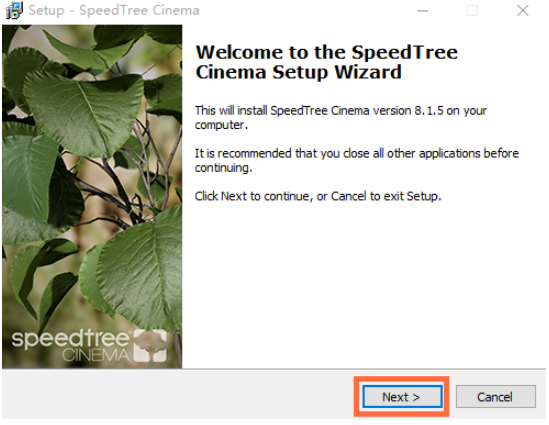The height and width of the screenshot is (425, 549).
Task: Click the large leaf at top of banner
Action: (x=82, y=112)
